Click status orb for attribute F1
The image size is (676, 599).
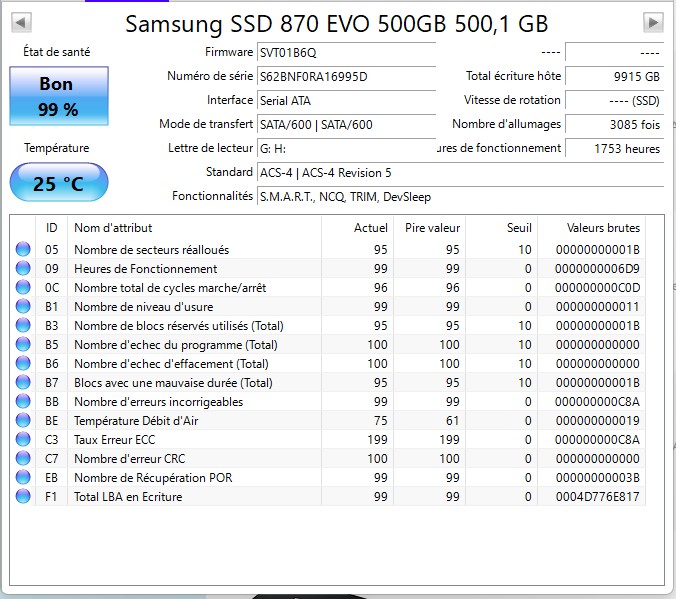coord(23,496)
